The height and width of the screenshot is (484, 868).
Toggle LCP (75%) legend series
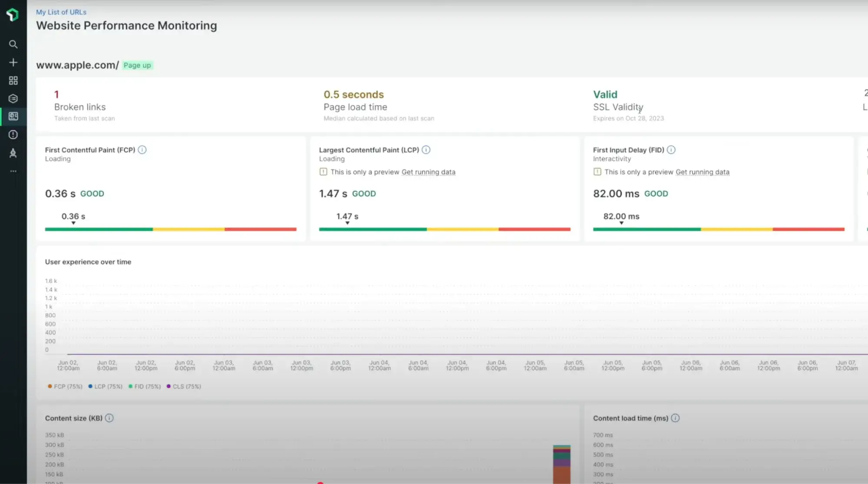[106, 386]
